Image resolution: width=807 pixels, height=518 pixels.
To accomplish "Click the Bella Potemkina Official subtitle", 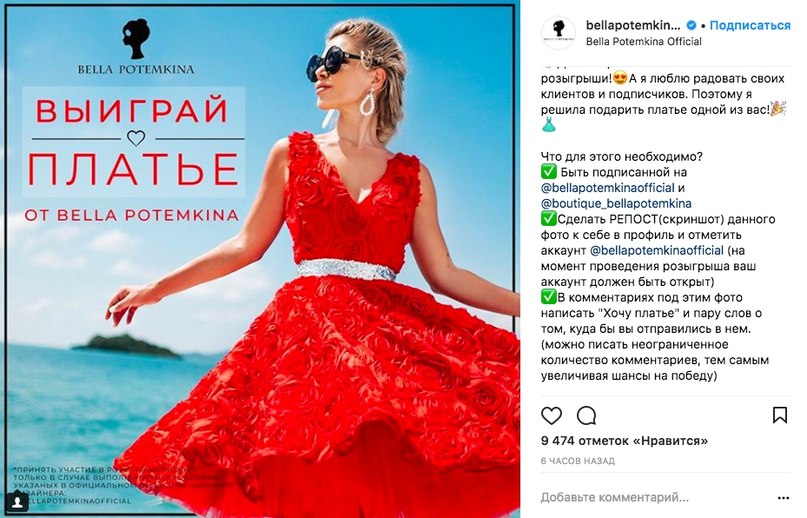I will point(643,42).
